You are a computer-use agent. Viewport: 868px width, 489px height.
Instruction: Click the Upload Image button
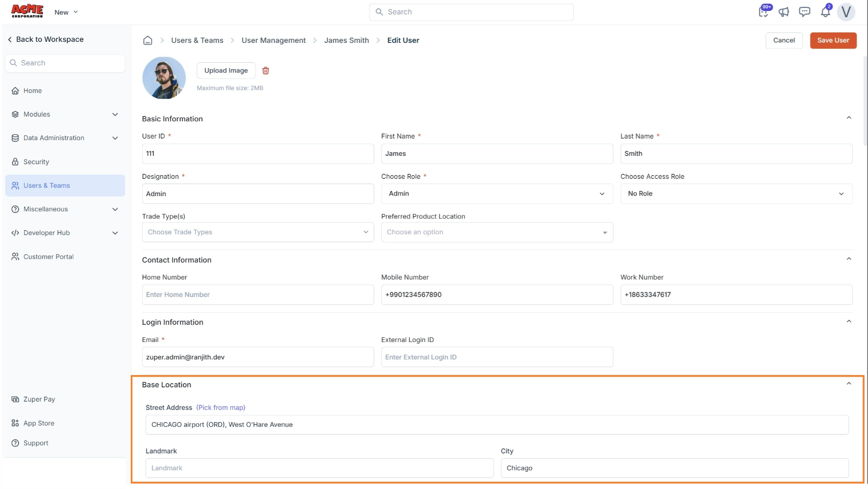click(226, 71)
